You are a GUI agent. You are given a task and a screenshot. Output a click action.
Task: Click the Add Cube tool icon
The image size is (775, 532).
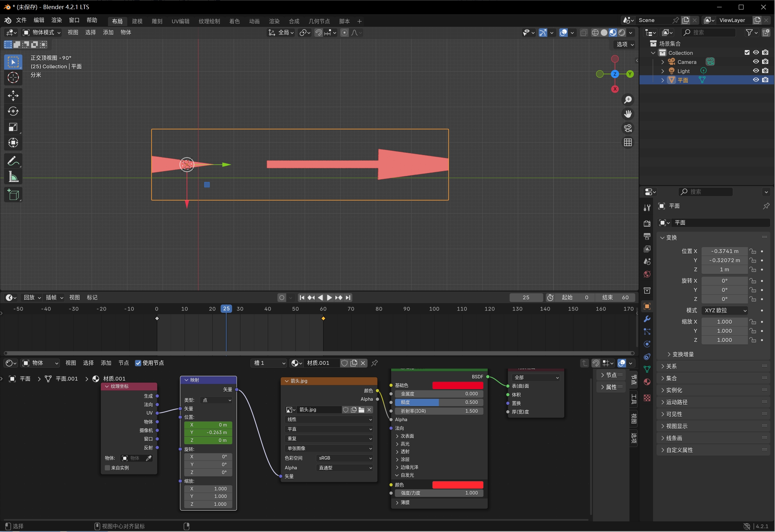click(13, 195)
